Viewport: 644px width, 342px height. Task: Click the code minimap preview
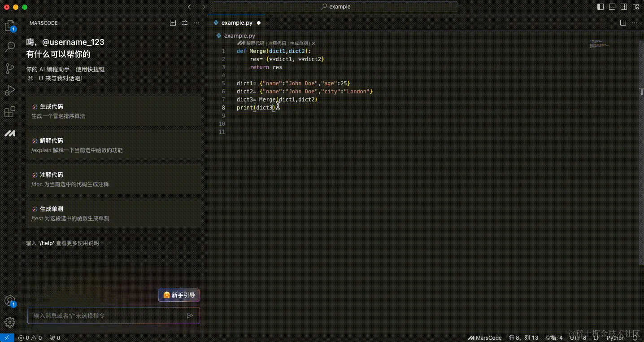tap(600, 44)
